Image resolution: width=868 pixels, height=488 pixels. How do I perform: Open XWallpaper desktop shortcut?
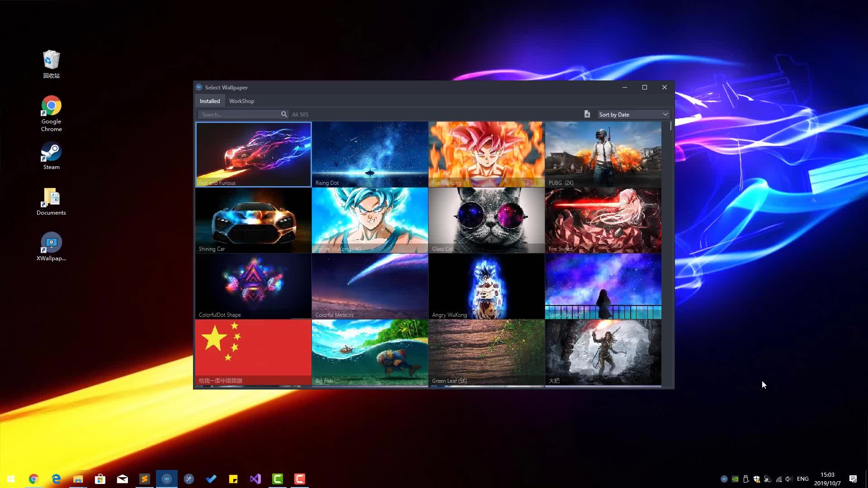coord(51,247)
